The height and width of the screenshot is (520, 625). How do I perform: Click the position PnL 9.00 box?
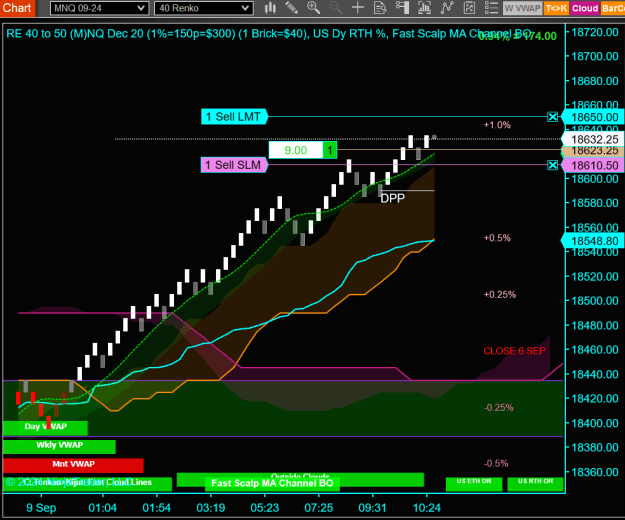[296, 150]
